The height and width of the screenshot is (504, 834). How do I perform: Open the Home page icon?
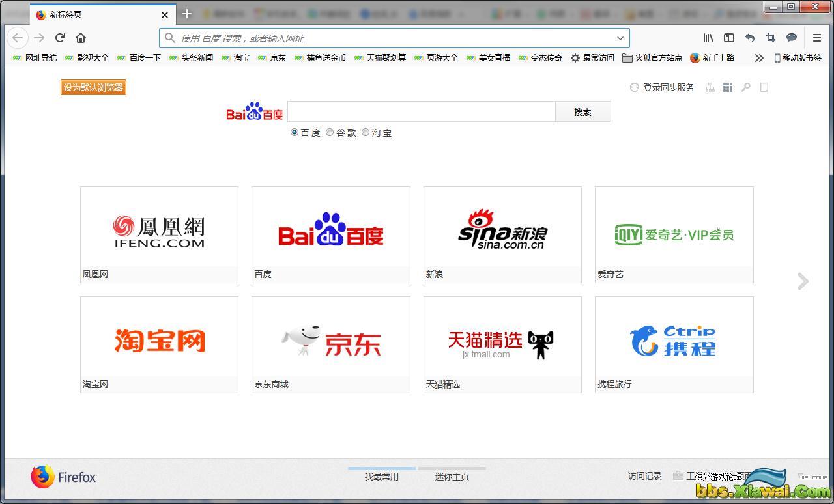coord(81,38)
